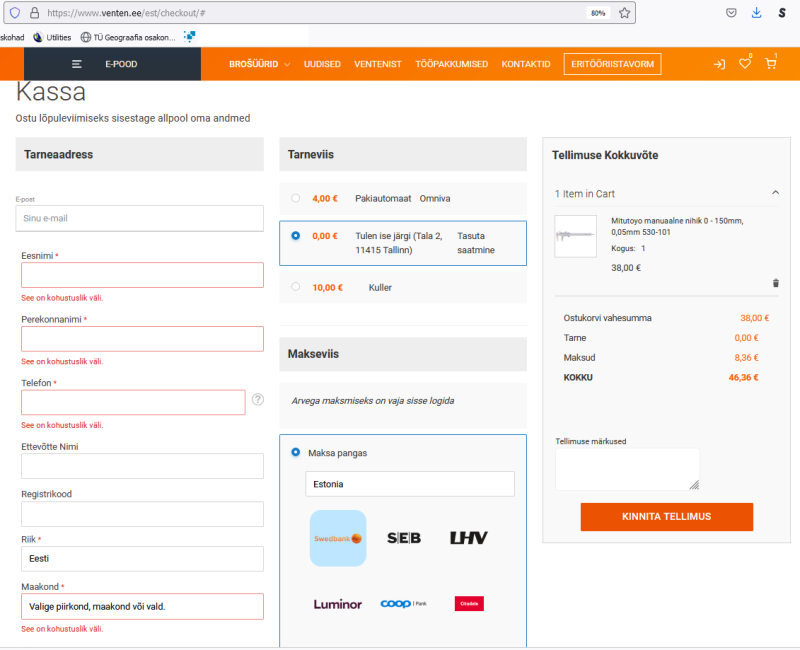
Task: Select LHV bank logo
Action: [467, 537]
